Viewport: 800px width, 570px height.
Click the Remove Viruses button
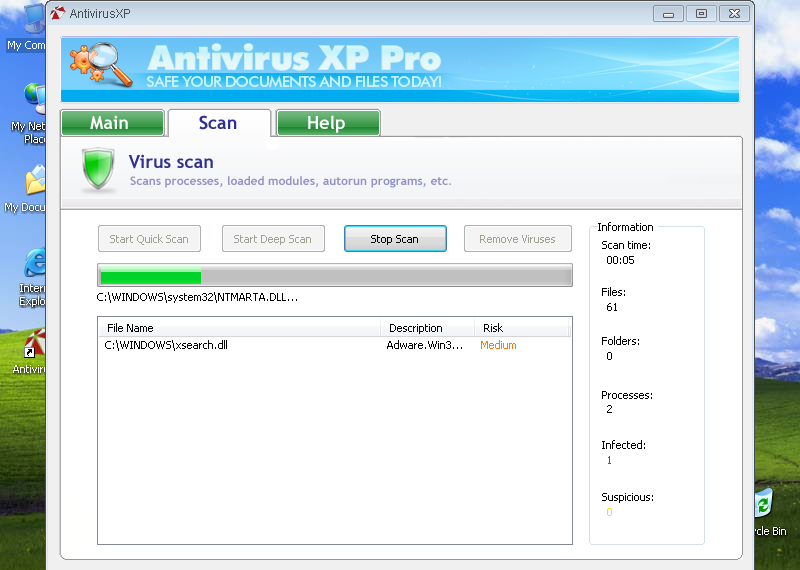[x=517, y=239]
